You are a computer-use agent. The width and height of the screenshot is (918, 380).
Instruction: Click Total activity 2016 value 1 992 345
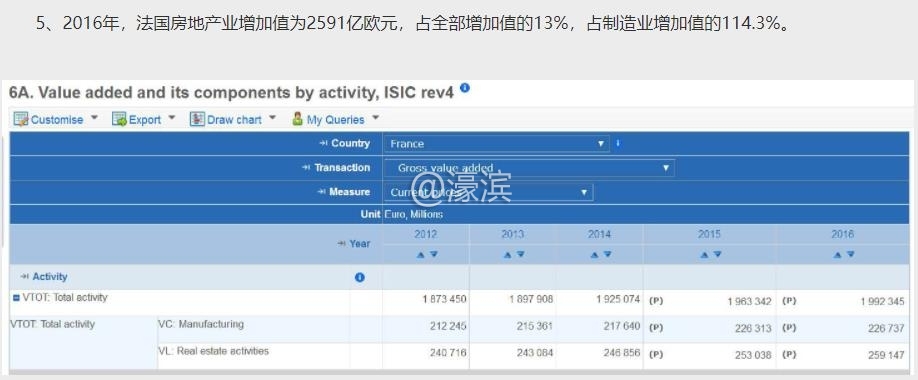click(882, 302)
